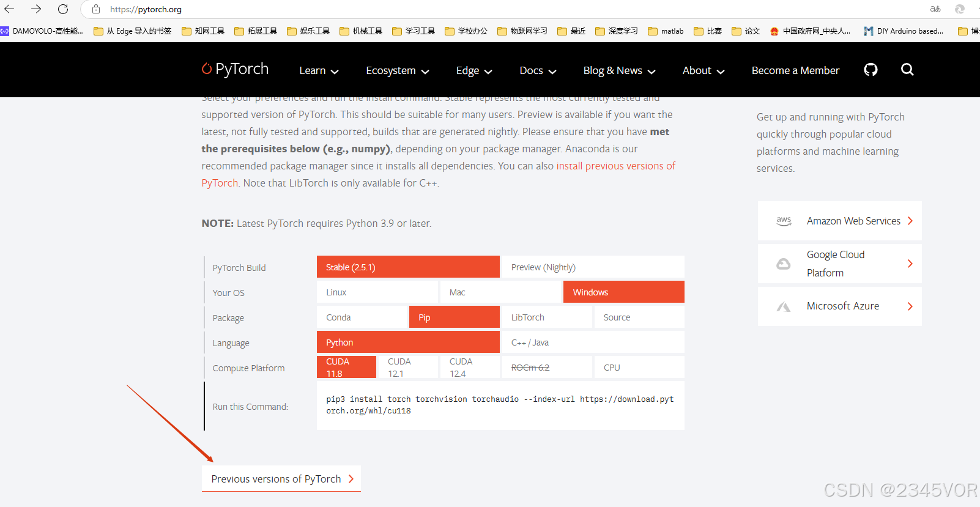Expand the Edge menu in PyTorch header
The image size is (980, 507).
(x=474, y=71)
